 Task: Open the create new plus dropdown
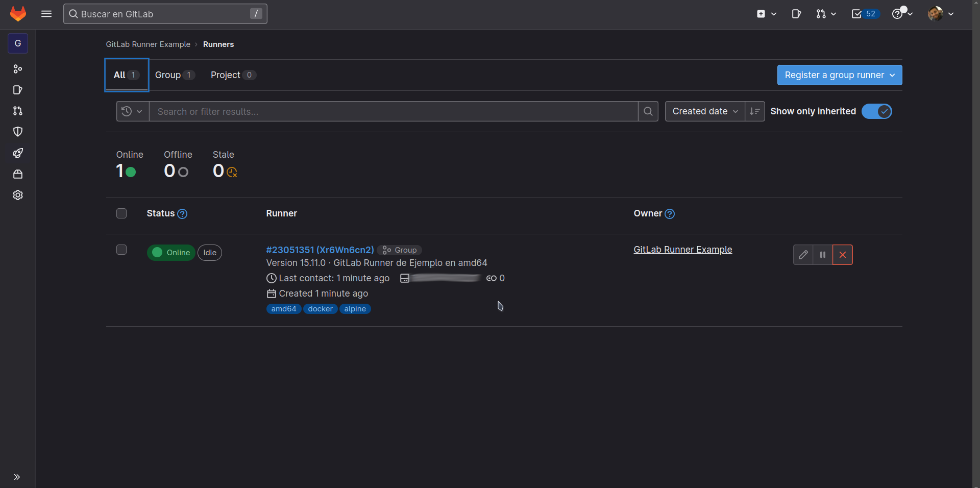pos(766,14)
